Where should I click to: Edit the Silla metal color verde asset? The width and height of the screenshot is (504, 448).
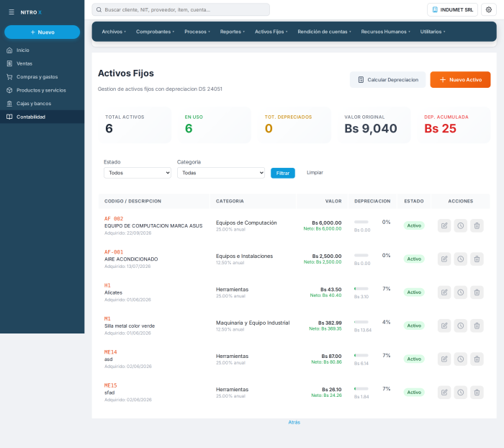point(444,326)
